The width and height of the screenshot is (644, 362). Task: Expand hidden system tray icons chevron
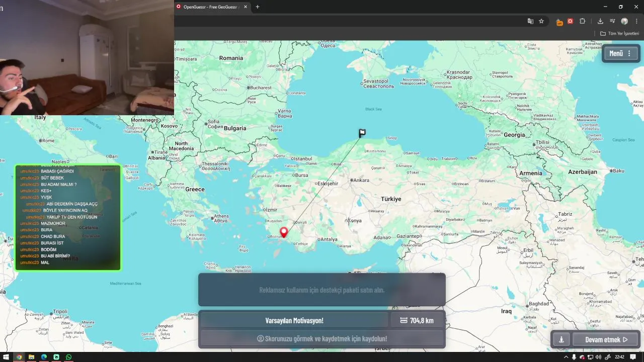(566, 357)
